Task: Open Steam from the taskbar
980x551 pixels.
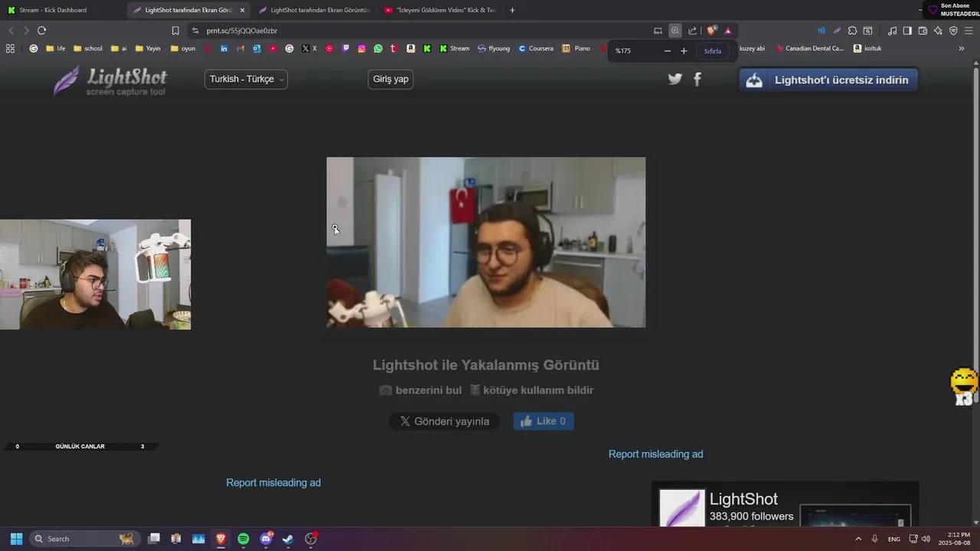Action: click(288, 539)
